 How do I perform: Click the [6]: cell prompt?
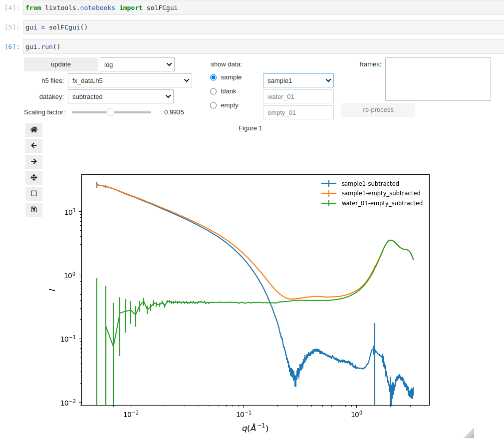12,46
